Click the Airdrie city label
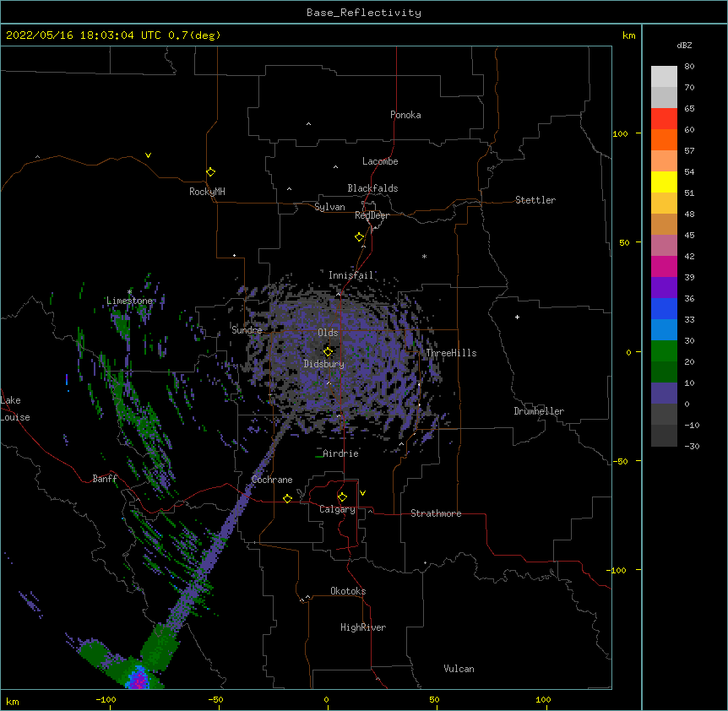728x711 pixels. [x=341, y=453]
